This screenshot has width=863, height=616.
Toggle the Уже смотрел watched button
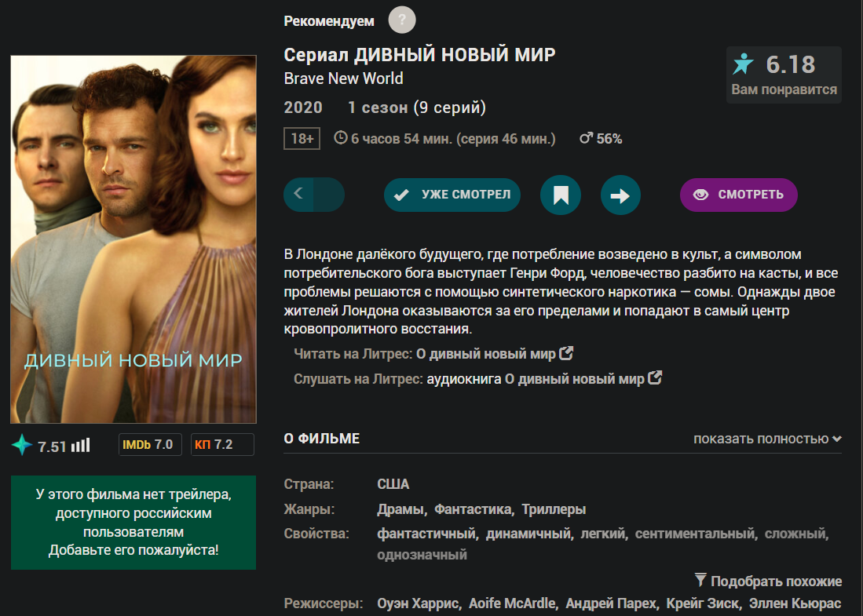(452, 195)
